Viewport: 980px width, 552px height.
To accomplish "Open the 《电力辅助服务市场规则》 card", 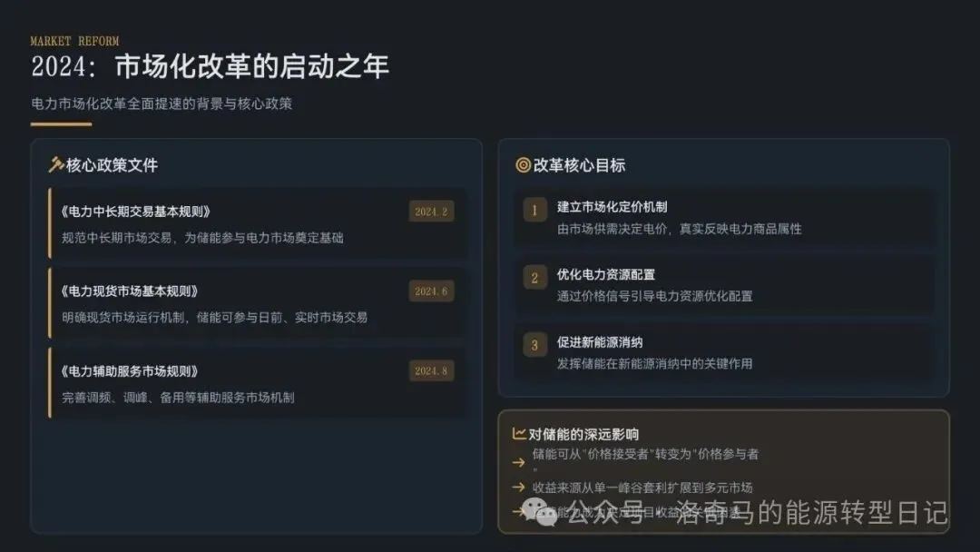I will pyautogui.click(x=257, y=382).
